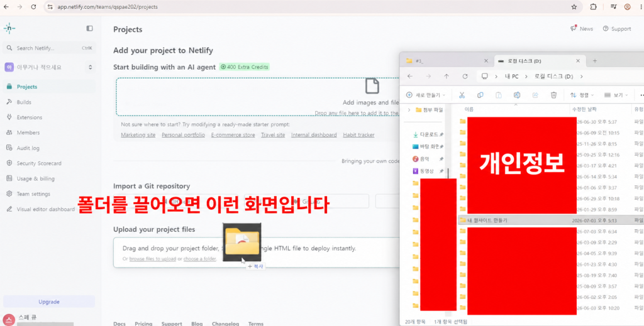
Task: Open the News megaphone link
Action: coord(582,29)
